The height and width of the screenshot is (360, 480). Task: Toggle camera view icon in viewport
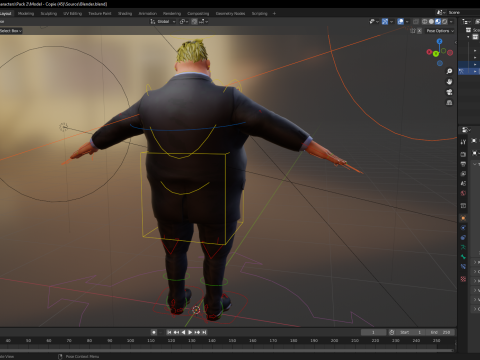(449, 92)
